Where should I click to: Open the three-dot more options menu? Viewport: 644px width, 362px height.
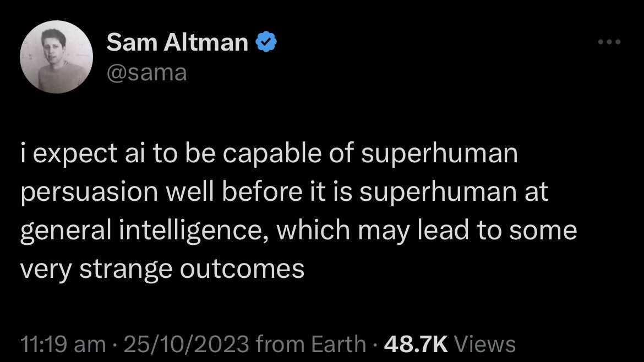(x=609, y=42)
